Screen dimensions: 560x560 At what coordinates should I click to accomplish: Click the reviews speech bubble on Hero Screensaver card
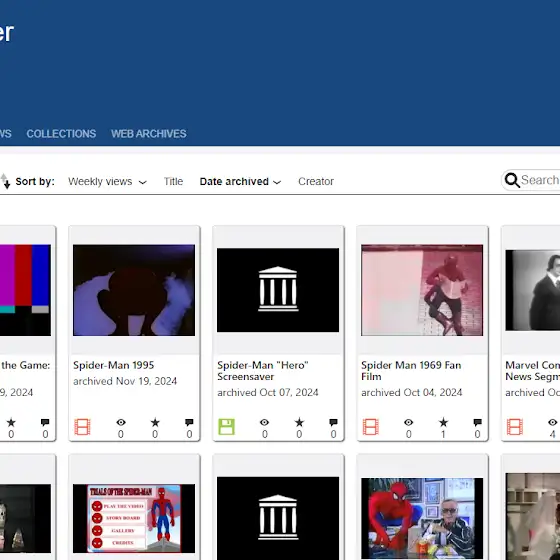click(333, 422)
